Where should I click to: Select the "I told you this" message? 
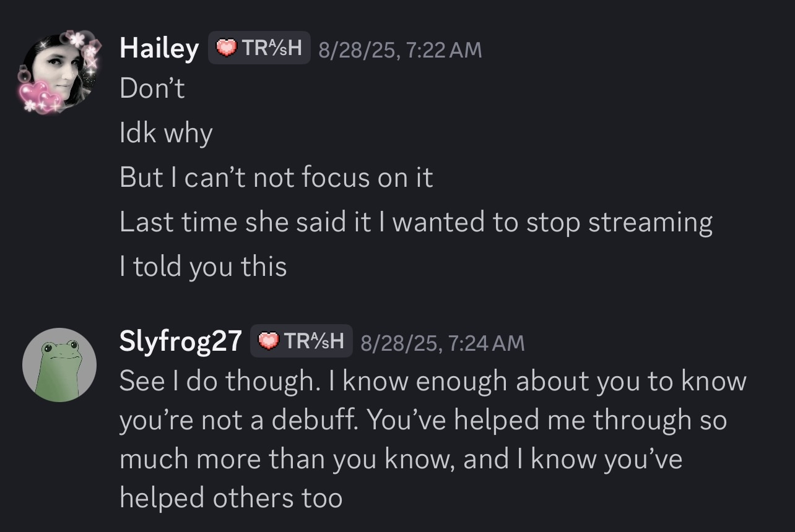point(203,267)
